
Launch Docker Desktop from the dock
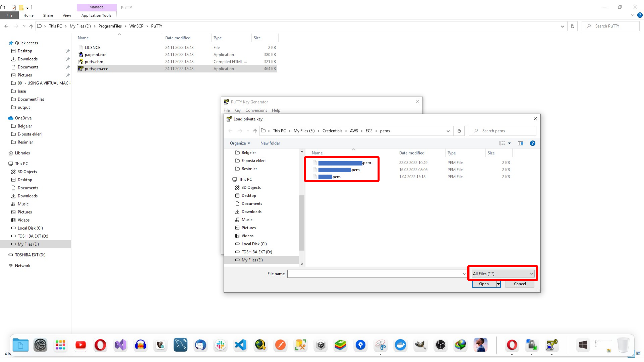400,345
